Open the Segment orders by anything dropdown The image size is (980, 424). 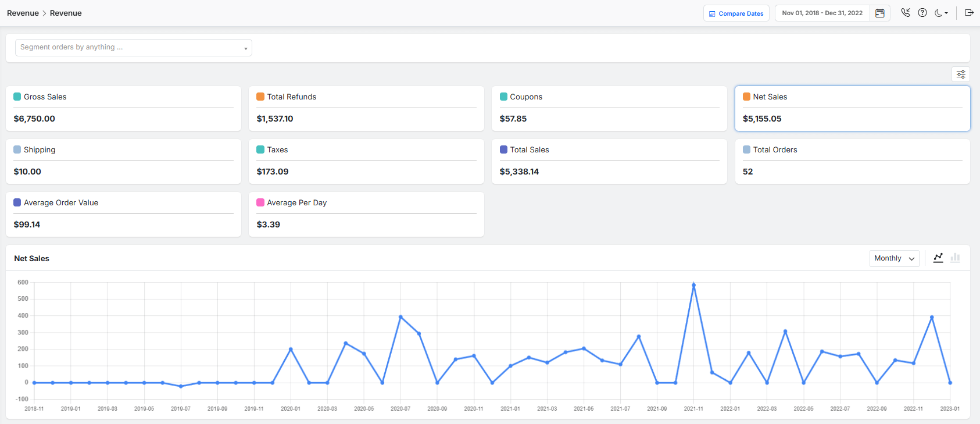133,48
